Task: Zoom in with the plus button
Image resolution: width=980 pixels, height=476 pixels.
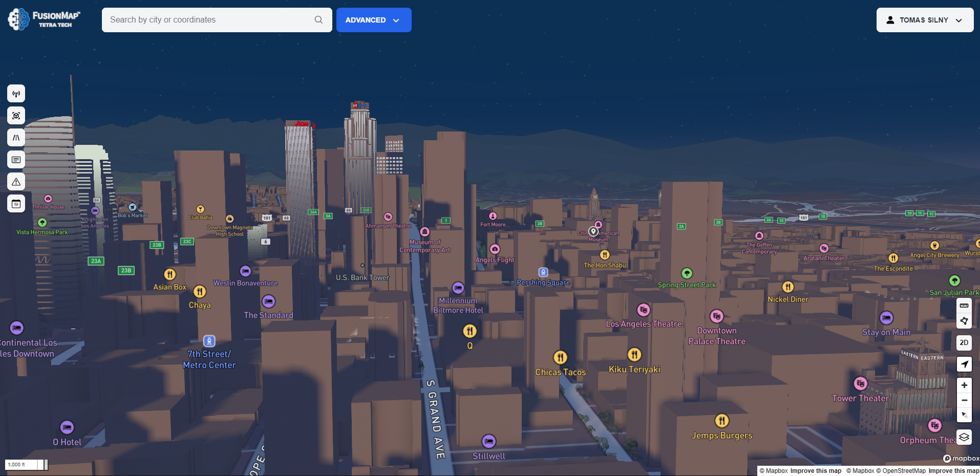Action: click(964, 385)
